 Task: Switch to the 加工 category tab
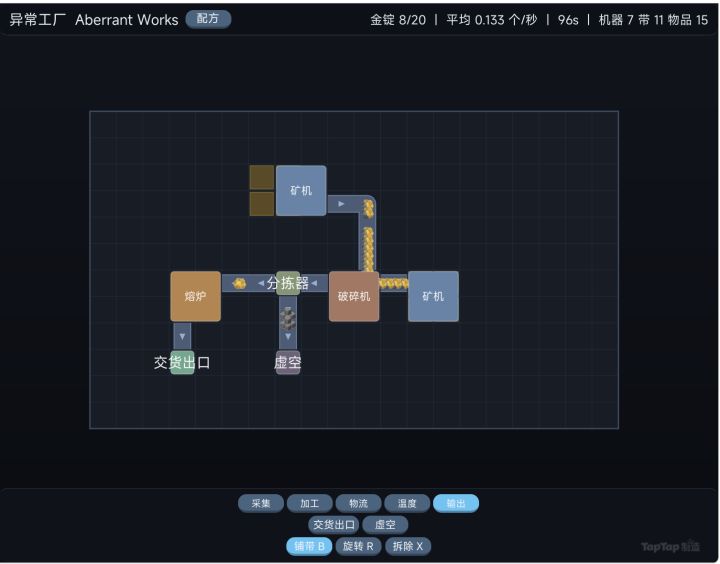tap(309, 503)
